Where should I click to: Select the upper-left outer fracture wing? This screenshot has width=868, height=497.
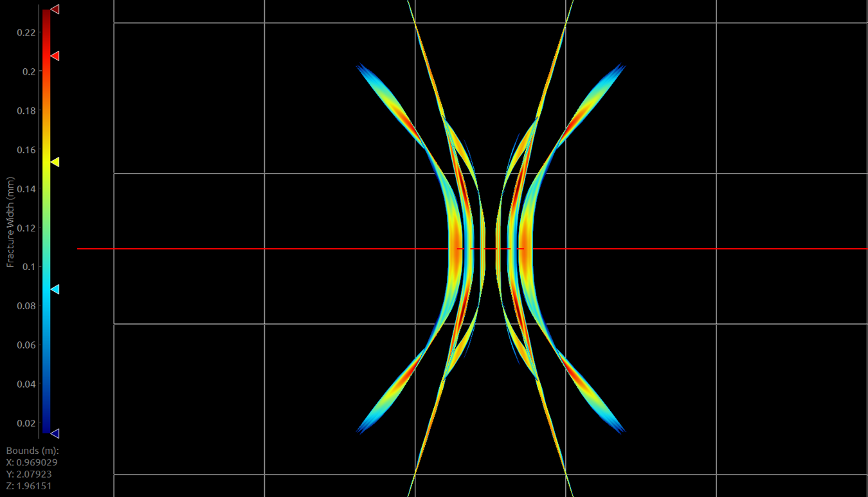pyautogui.click(x=392, y=106)
